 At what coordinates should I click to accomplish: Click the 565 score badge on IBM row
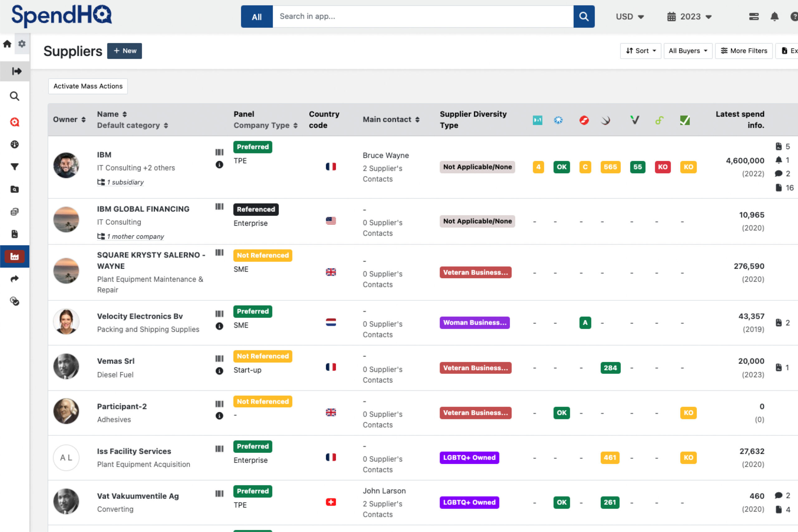(610, 167)
